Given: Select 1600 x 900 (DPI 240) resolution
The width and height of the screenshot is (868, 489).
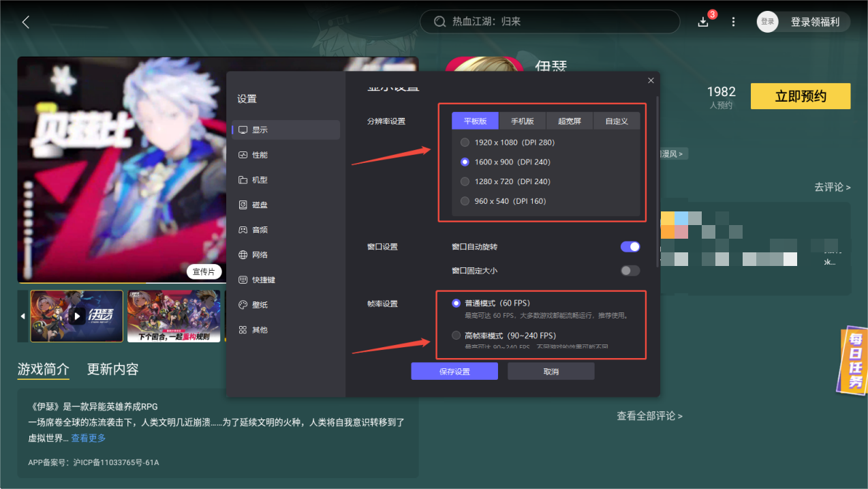Looking at the screenshot, I should click(x=505, y=162).
